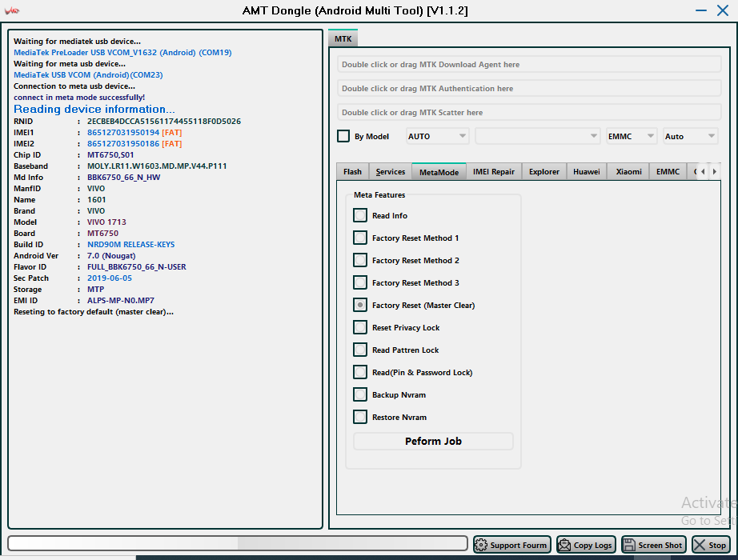Screen dimensions: 738x560
Task: Click Baseband value MOLY.LR11.W1603.MD.MP.V44.P111
Action: 157,166
